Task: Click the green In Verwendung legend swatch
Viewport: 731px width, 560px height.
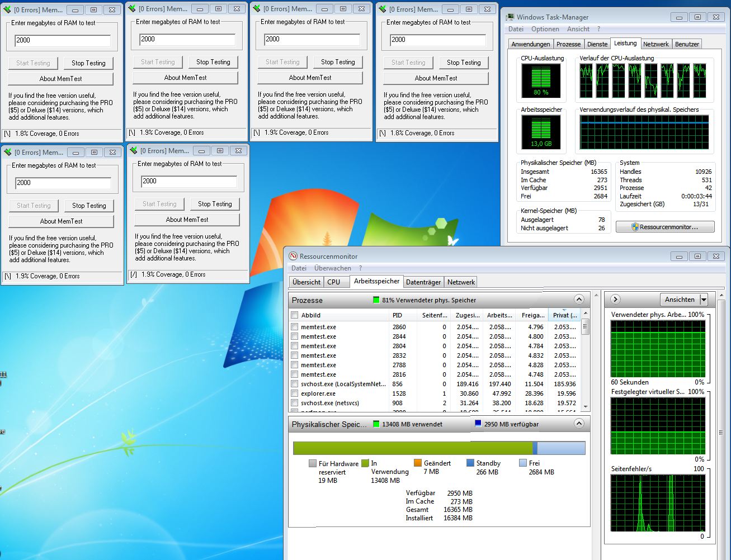Action: click(x=365, y=463)
